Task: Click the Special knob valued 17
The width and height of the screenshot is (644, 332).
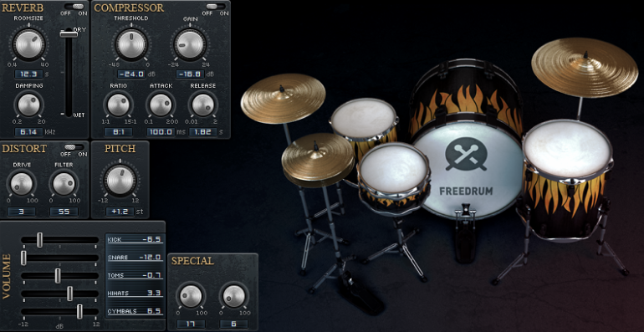Action: point(191,296)
